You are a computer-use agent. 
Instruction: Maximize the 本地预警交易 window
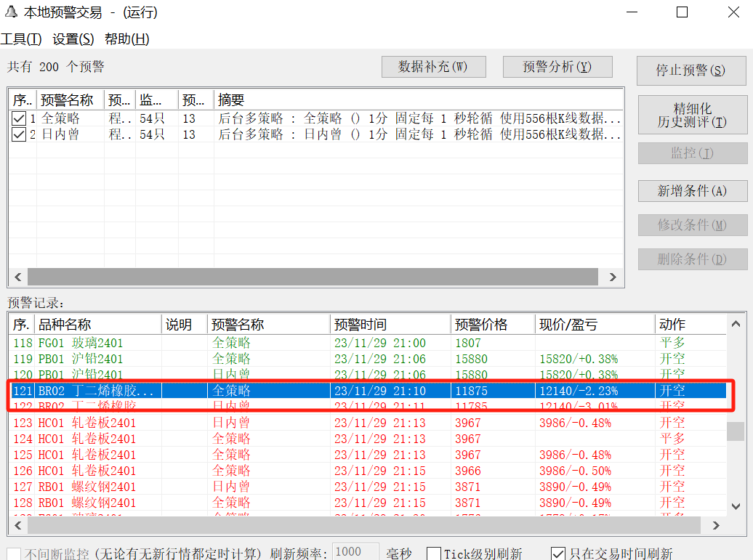[682, 12]
